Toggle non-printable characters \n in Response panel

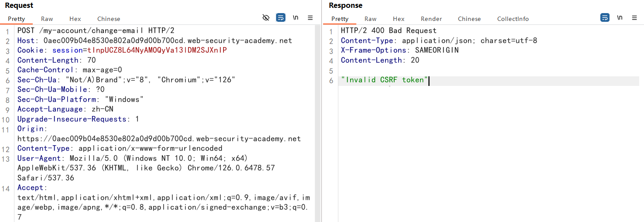click(x=620, y=18)
